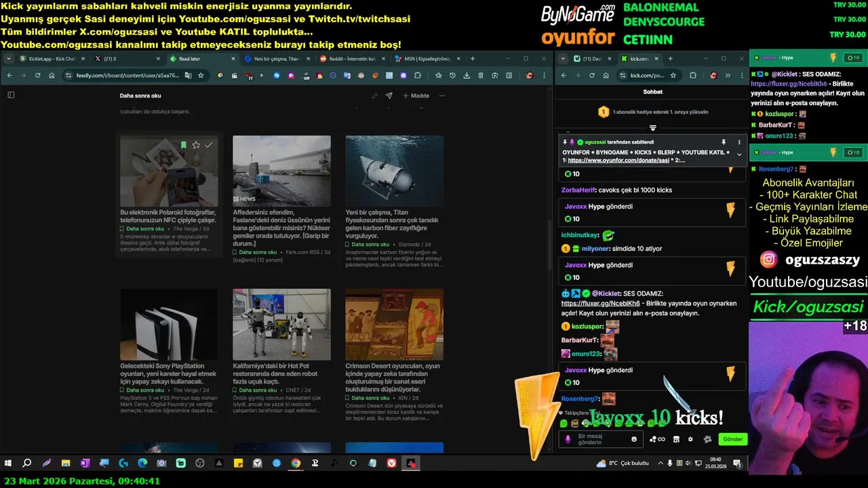Collapse the gift leaderboard arrow in Kick chat
This screenshot has height=488, width=868.
click(x=653, y=127)
